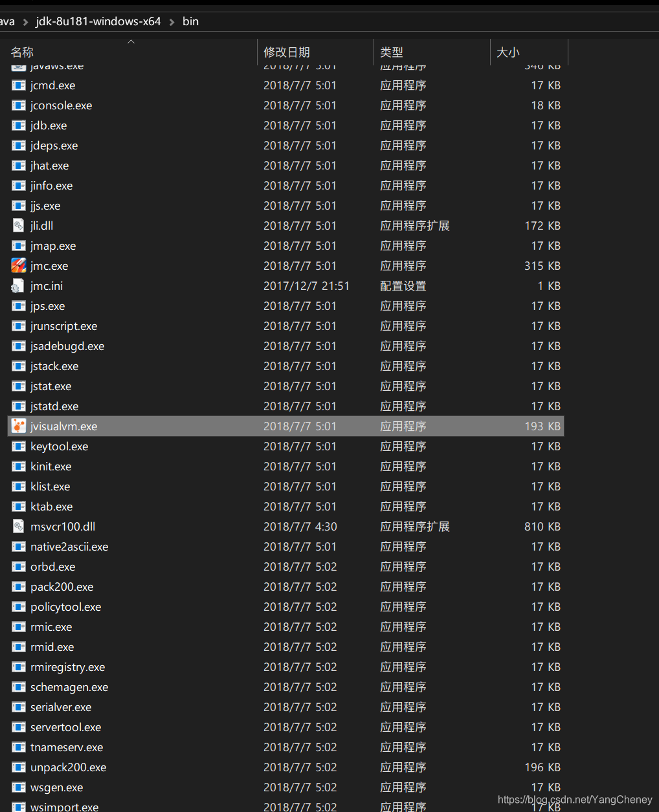Click the 810 KB size of msvcr100.dll

coord(542,526)
